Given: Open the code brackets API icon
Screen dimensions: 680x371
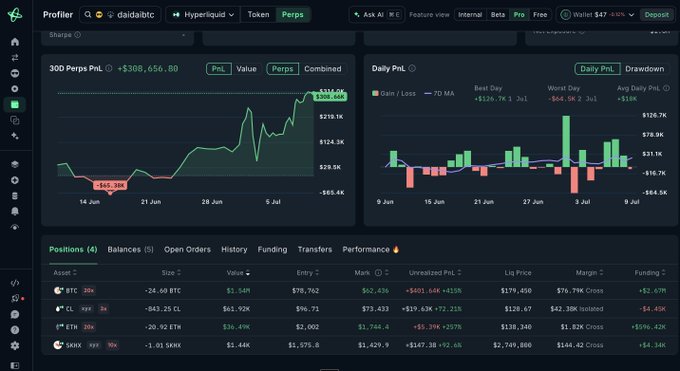Looking at the screenshot, I should click(x=15, y=283).
